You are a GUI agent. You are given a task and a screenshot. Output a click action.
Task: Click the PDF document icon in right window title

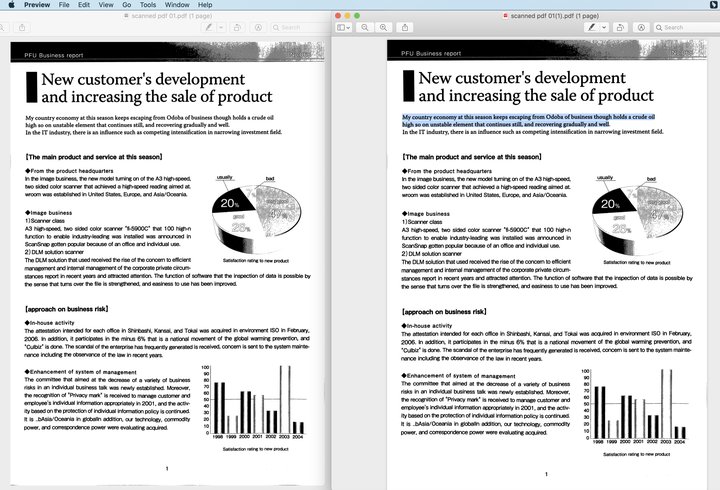(x=506, y=16)
